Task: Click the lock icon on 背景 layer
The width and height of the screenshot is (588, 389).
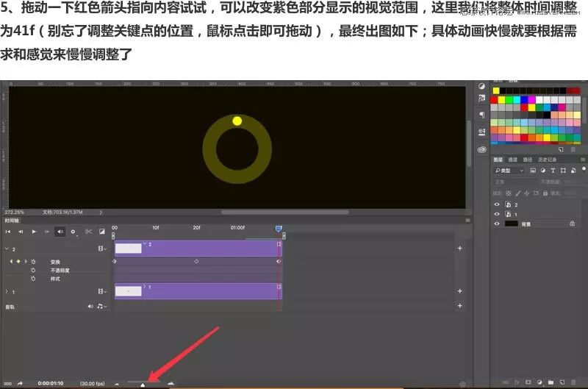Action: (573, 224)
